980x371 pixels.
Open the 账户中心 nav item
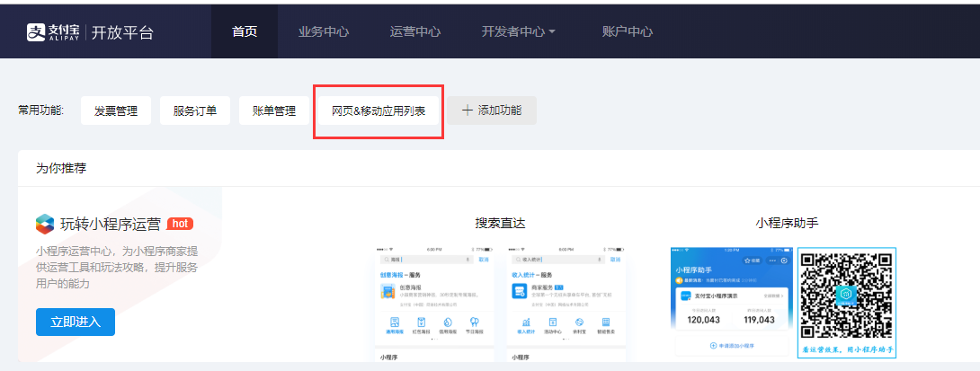coord(628,31)
